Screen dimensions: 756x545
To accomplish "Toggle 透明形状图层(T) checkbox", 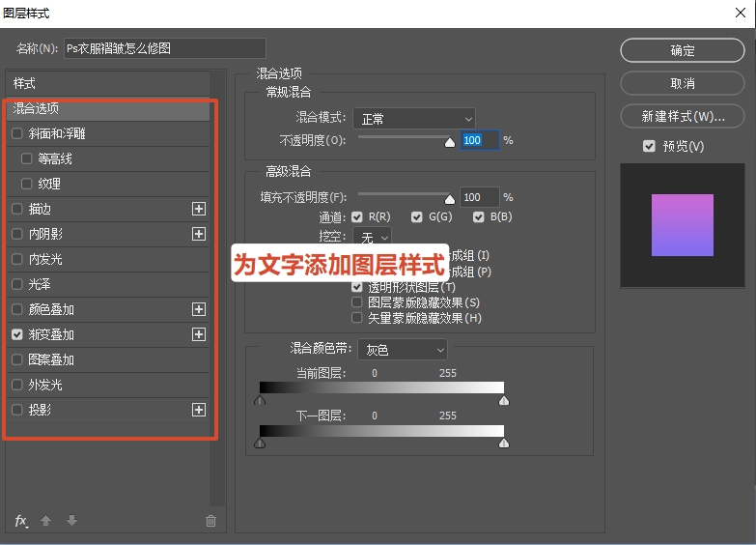I will click(x=357, y=287).
